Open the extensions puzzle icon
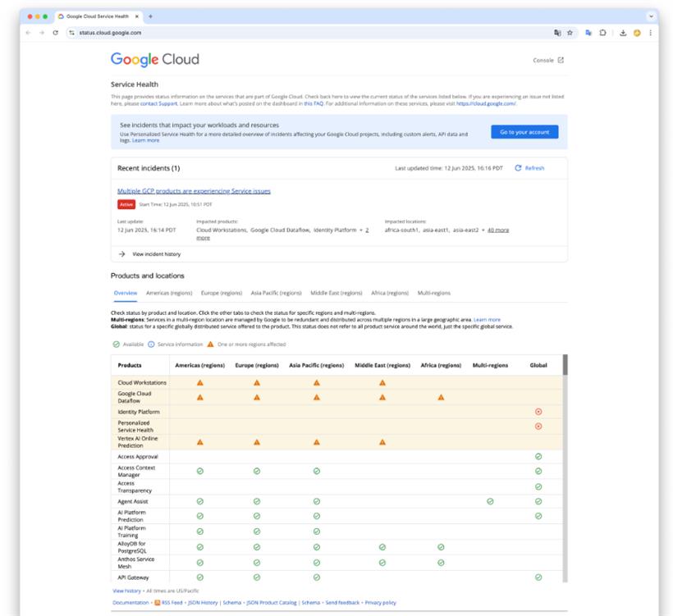This screenshot has height=616, width=673. [602, 33]
